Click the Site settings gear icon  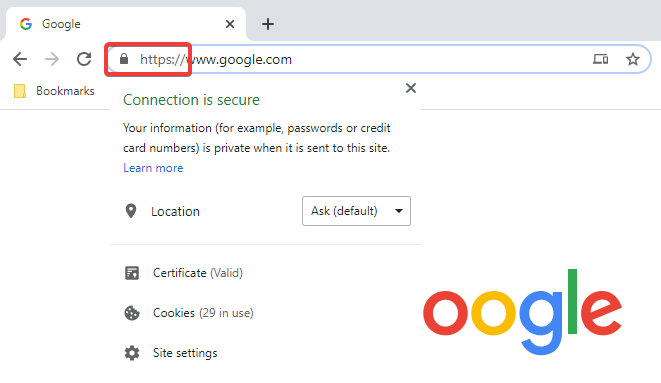tap(132, 353)
